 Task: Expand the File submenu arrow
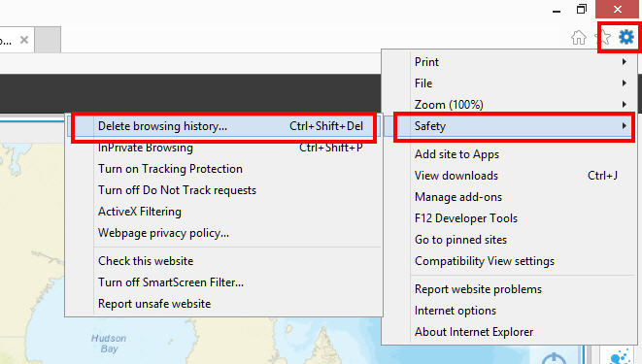pyautogui.click(x=624, y=83)
